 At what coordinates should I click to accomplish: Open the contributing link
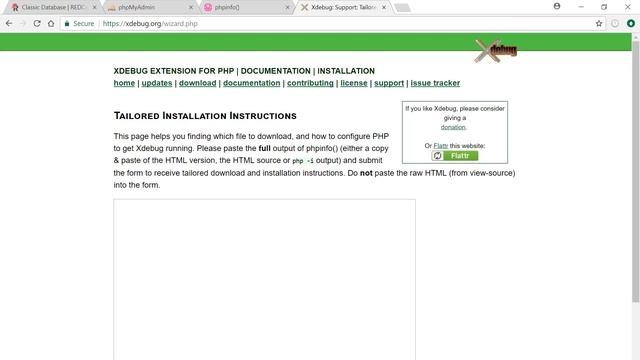pos(310,83)
